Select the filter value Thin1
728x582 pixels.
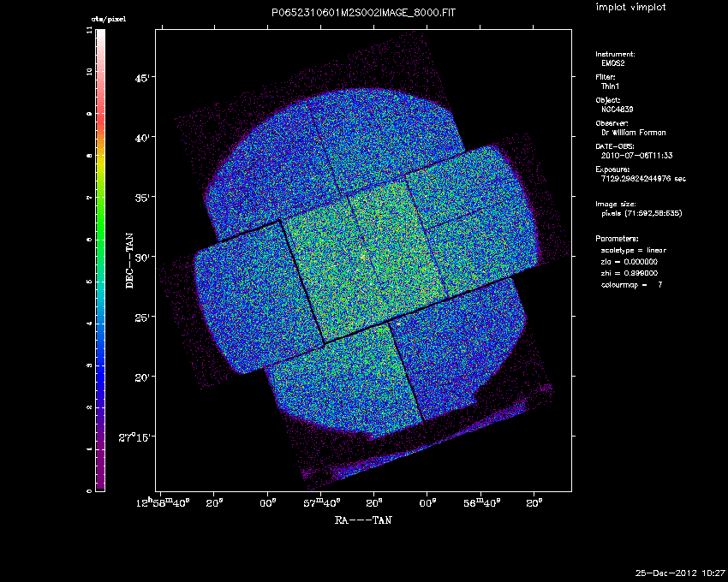point(610,86)
